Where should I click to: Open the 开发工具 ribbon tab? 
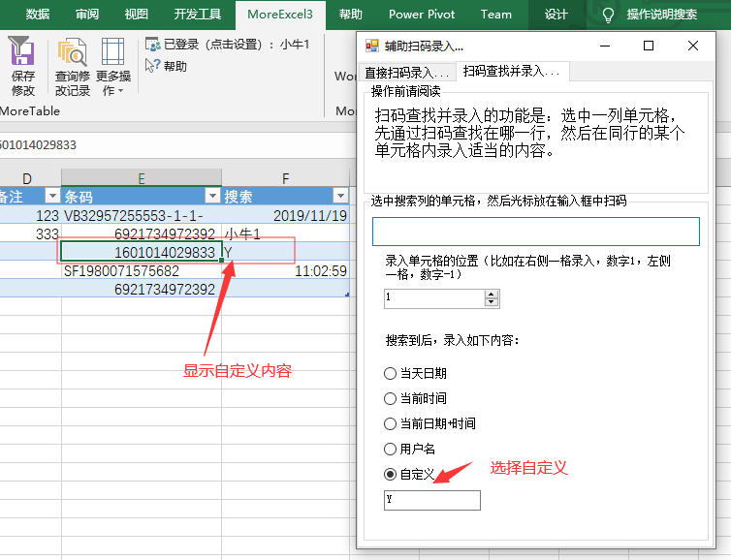click(197, 15)
